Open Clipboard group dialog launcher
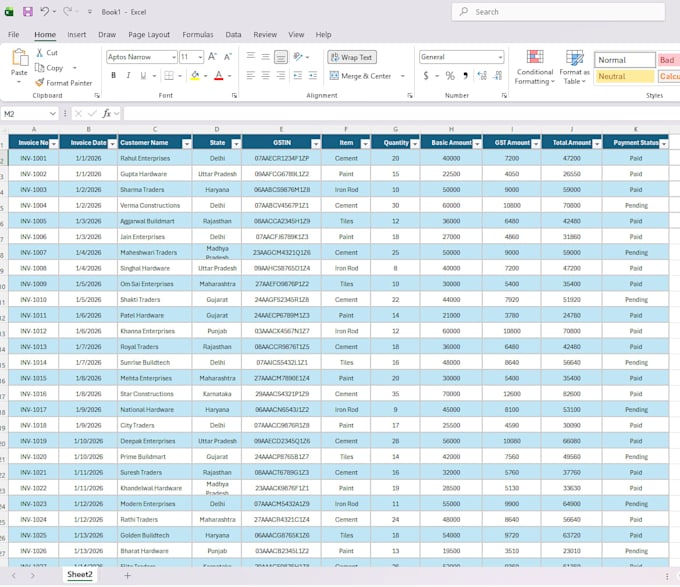 [x=97, y=95]
